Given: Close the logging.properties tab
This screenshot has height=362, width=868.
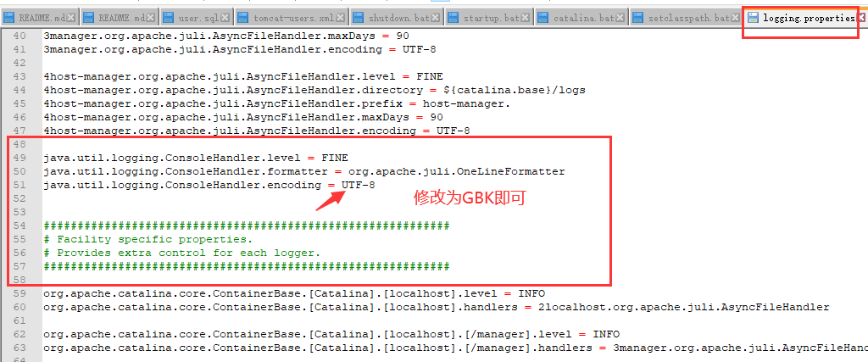Looking at the screenshot, I should coord(862,18).
